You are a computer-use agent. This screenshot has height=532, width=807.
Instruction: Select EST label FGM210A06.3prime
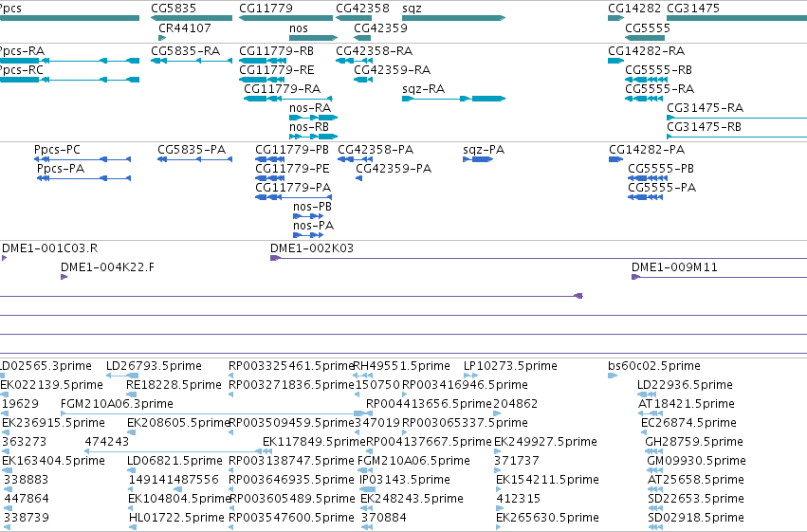[x=117, y=404]
